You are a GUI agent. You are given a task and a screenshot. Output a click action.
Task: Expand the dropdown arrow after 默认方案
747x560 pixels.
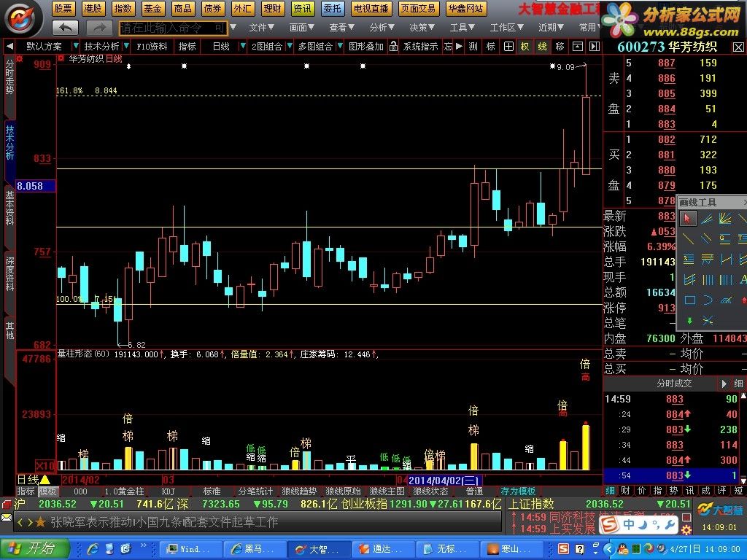[75, 46]
